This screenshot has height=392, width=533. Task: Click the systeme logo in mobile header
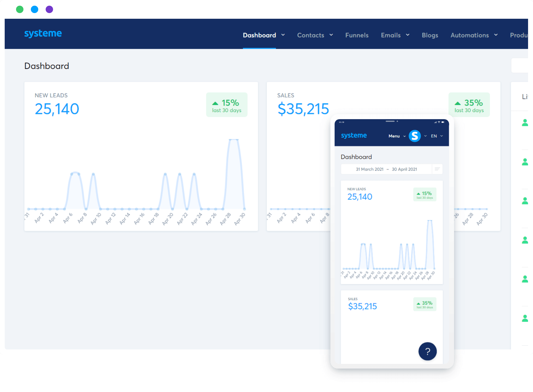[x=354, y=135]
